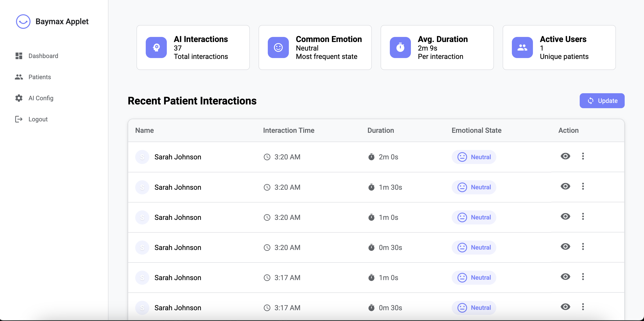View the 3:20 AM 0m 30s interaction
The height and width of the screenshot is (321, 644).
(565, 247)
